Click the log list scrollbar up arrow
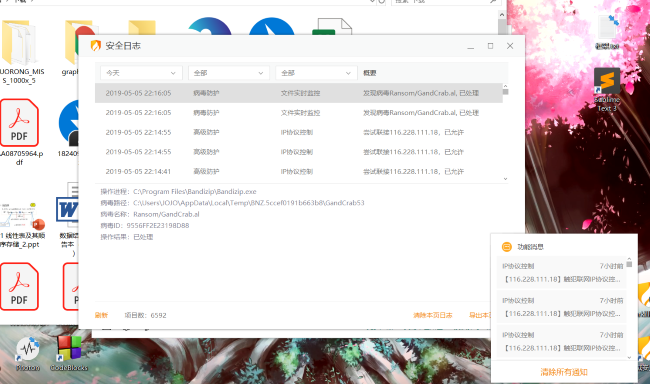Screen dimensions: 650x384 tap(505, 86)
